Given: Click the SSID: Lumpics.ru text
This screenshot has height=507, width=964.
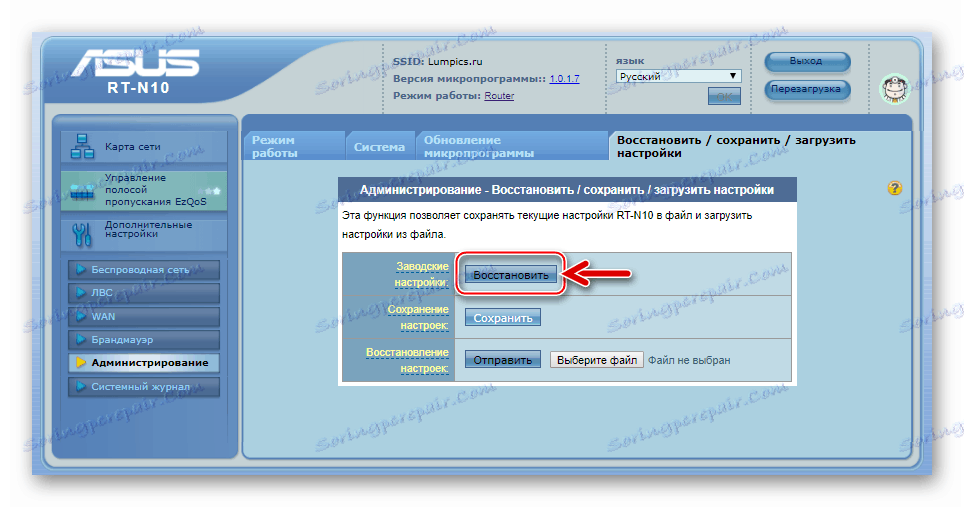Looking at the screenshot, I should pyautogui.click(x=438, y=61).
